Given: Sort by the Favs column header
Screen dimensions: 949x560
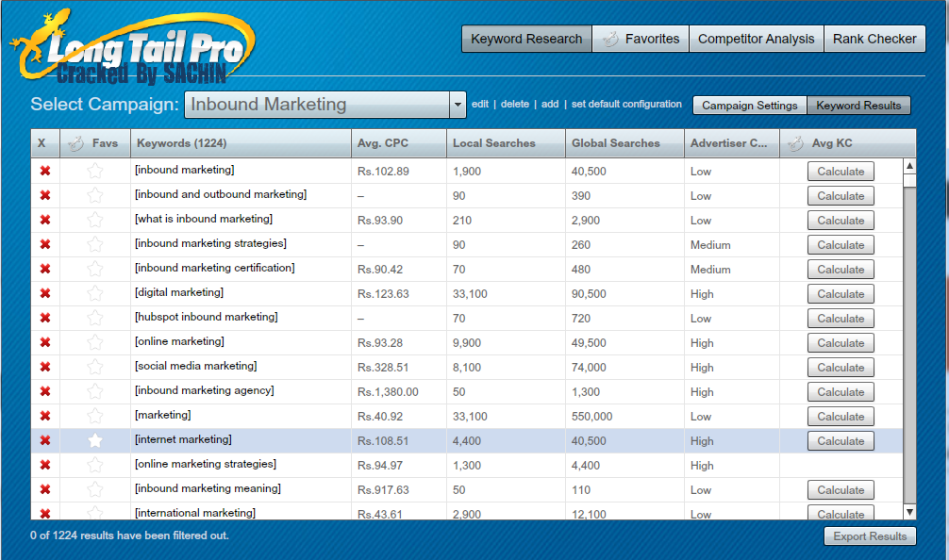Looking at the screenshot, I should pyautogui.click(x=95, y=143).
